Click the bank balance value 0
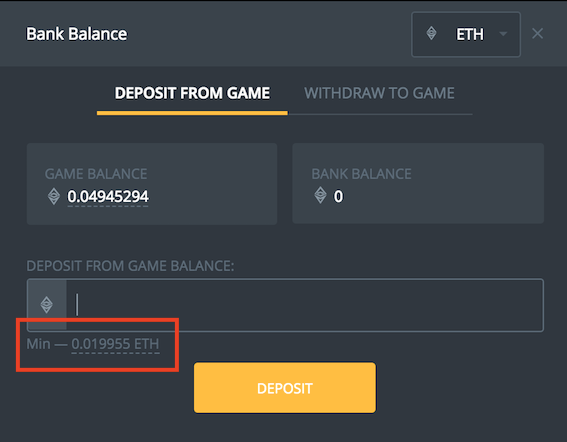Screen dimensions: 567x442 pos(338,197)
